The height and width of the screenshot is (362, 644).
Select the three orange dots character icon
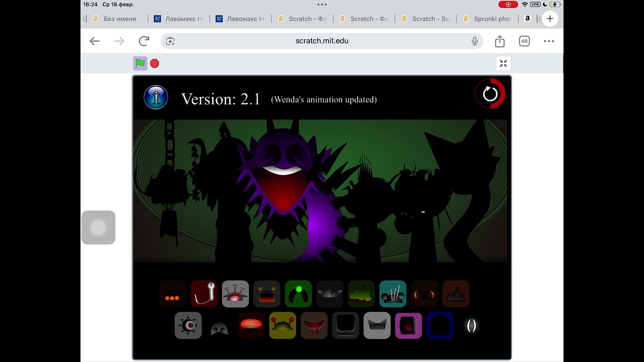click(173, 294)
